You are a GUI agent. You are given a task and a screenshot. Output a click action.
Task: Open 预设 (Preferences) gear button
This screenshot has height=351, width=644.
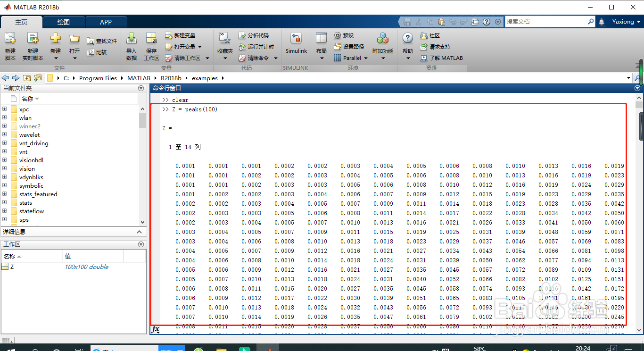[x=344, y=35]
